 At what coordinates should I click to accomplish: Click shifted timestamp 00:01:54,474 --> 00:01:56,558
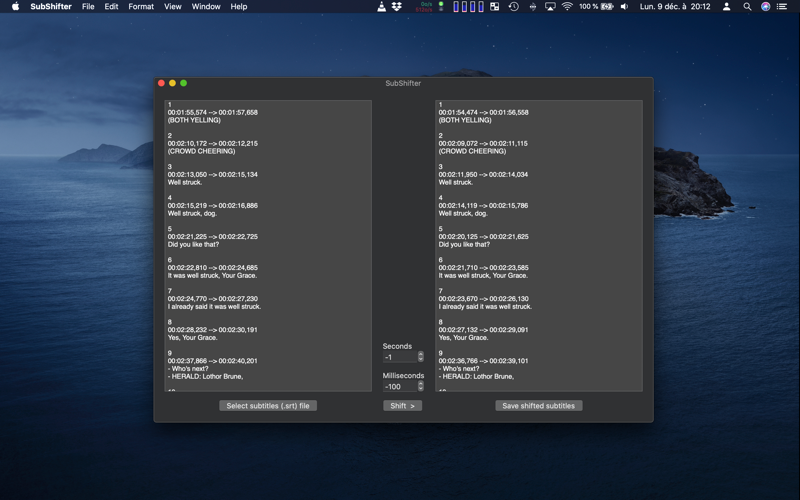pyautogui.click(x=484, y=112)
